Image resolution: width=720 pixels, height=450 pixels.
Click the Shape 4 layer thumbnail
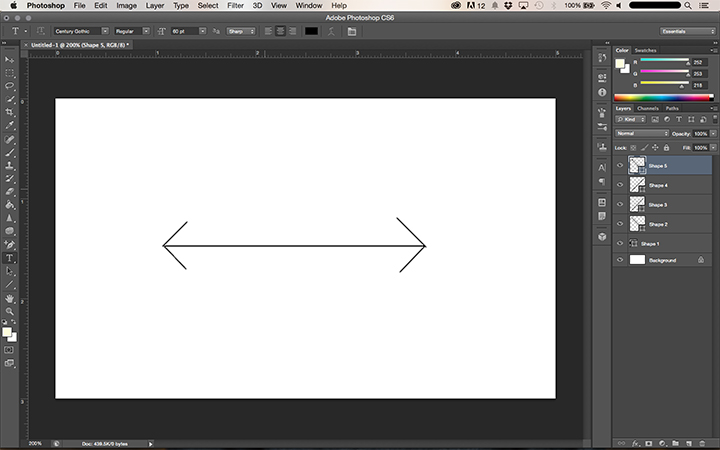click(637, 185)
